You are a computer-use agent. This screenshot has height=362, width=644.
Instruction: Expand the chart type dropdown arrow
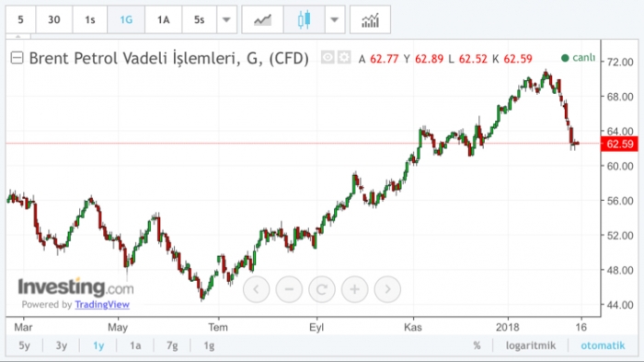point(335,19)
